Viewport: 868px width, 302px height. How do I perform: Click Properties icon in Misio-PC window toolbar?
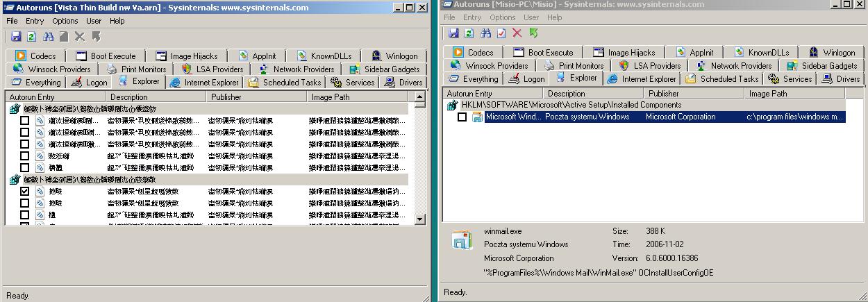tap(501, 33)
